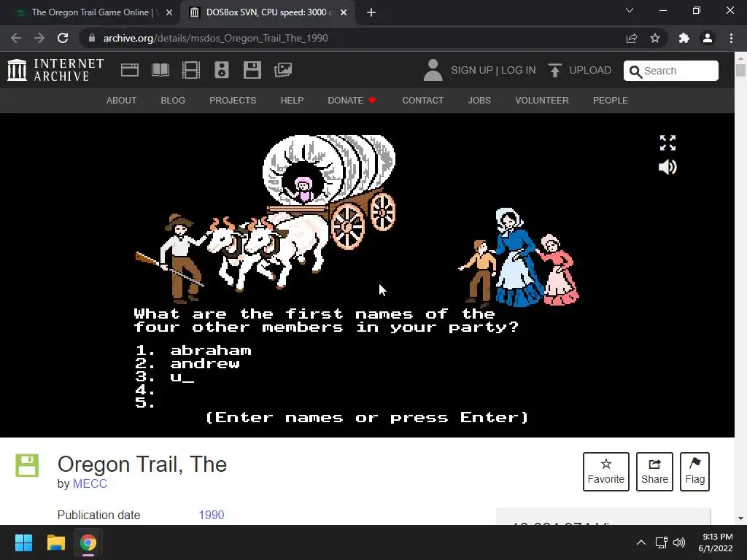
Task: Open the Internet Archive home logo
Action: (55, 70)
